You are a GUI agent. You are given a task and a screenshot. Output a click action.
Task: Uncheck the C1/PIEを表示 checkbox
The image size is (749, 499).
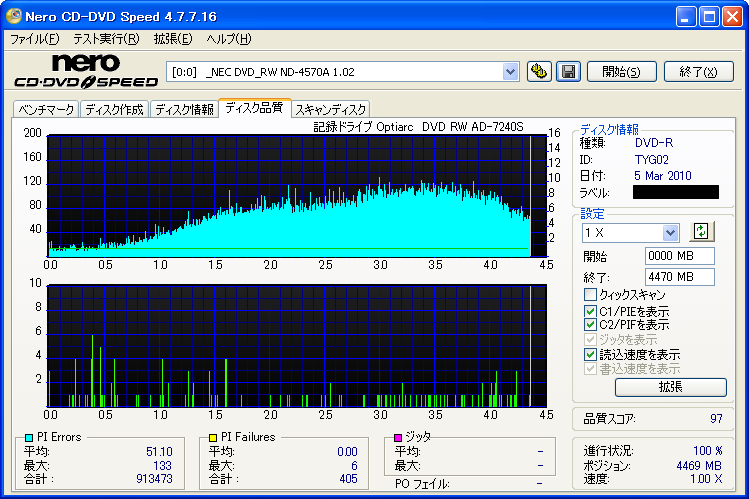click(590, 311)
